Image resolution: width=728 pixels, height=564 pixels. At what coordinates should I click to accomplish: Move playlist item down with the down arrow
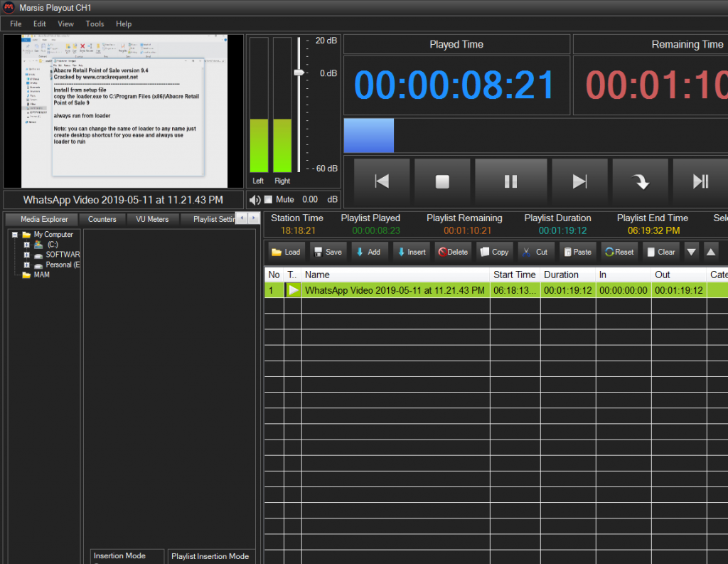pyautogui.click(x=691, y=252)
